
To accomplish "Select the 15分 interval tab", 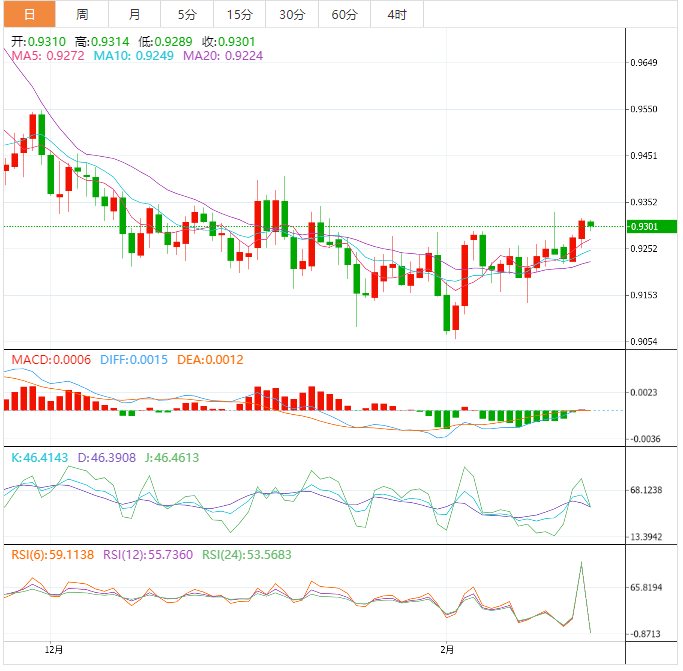I will 239,14.
